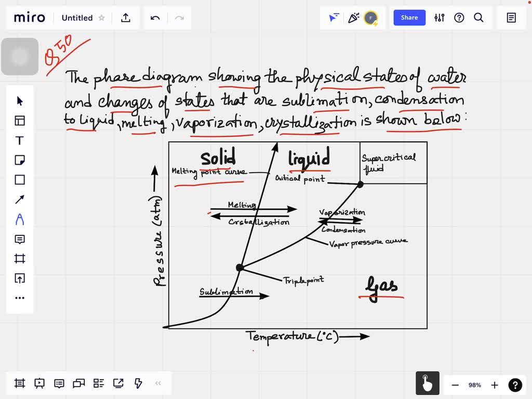Select the Sticky note tool
The image size is (532, 399).
coord(19,160)
